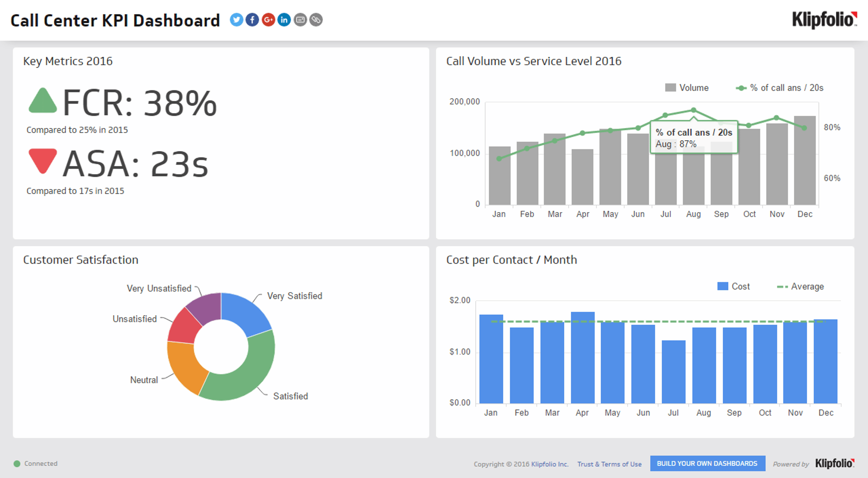Toggle the Volume series in legend
Image resolution: width=868 pixels, height=478 pixels.
click(x=687, y=88)
